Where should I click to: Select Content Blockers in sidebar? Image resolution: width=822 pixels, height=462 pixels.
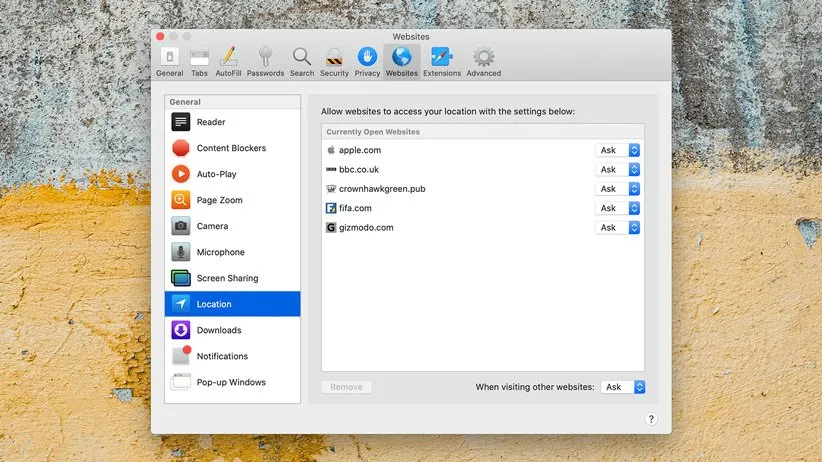point(231,148)
